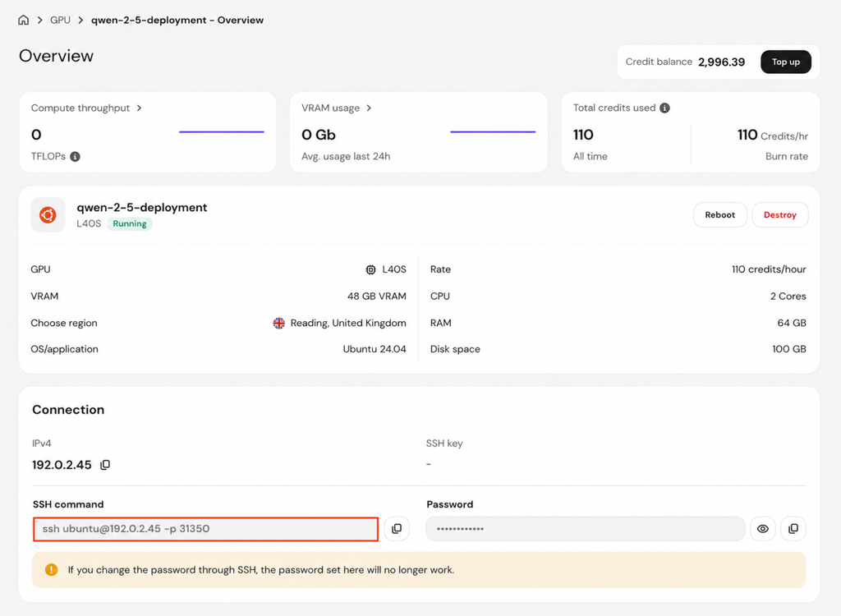Image resolution: width=841 pixels, height=616 pixels.
Task: Click the warning icon in password notice
Action: (52, 570)
